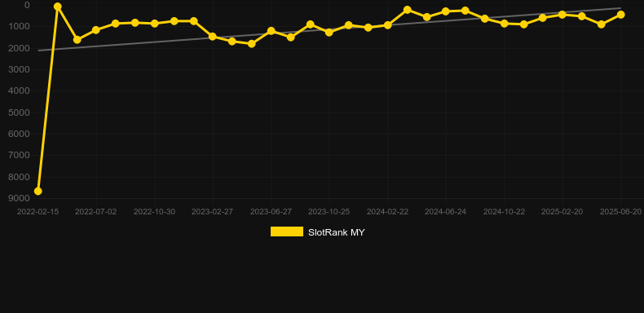Toggle the SlotRank MY legend series
The height and width of the screenshot is (313, 644).
317,232
